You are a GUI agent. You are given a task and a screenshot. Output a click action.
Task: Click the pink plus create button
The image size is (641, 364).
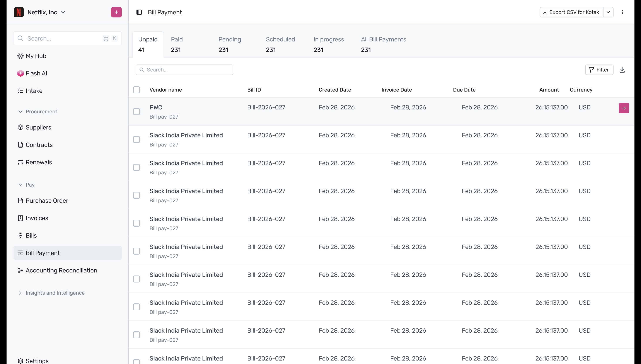pos(116,12)
